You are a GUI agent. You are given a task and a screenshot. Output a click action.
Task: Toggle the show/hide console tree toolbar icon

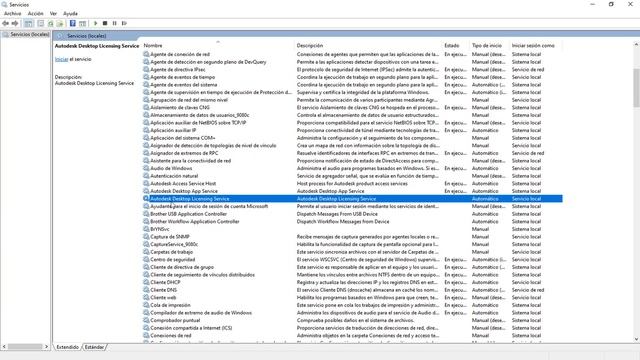click(x=28, y=23)
